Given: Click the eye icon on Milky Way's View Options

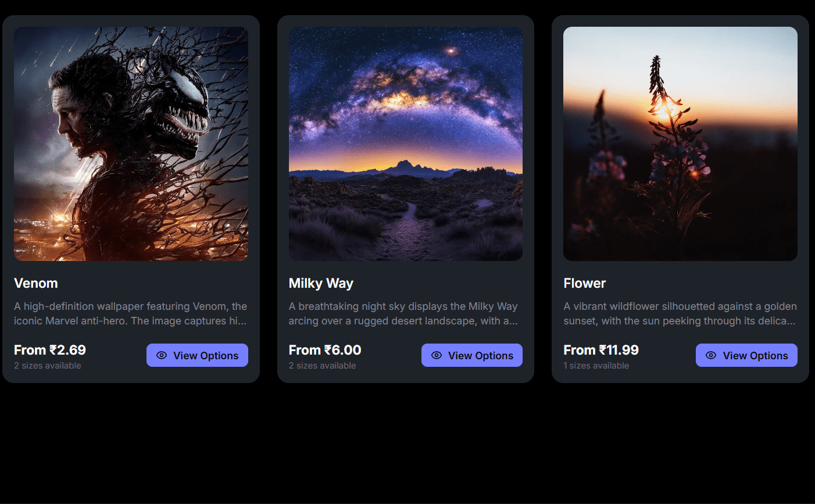Looking at the screenshot, I should click(437, 355).
